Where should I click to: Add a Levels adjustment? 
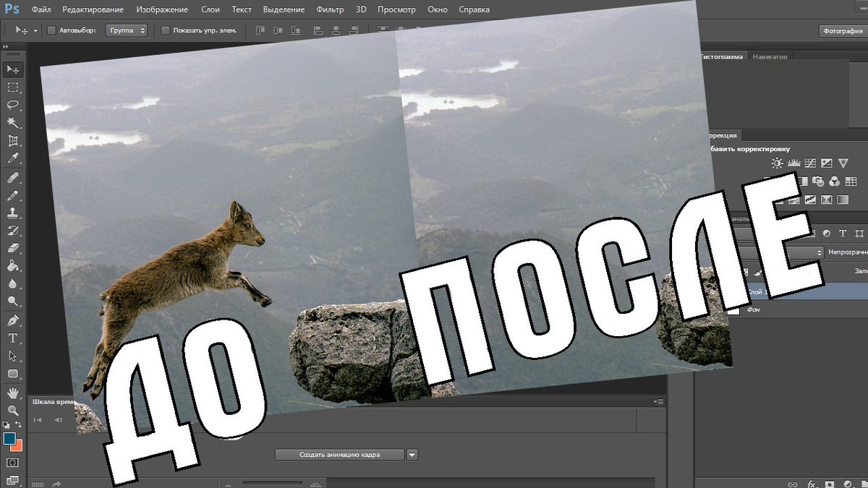pyautogui.click(x=793, y=163)
